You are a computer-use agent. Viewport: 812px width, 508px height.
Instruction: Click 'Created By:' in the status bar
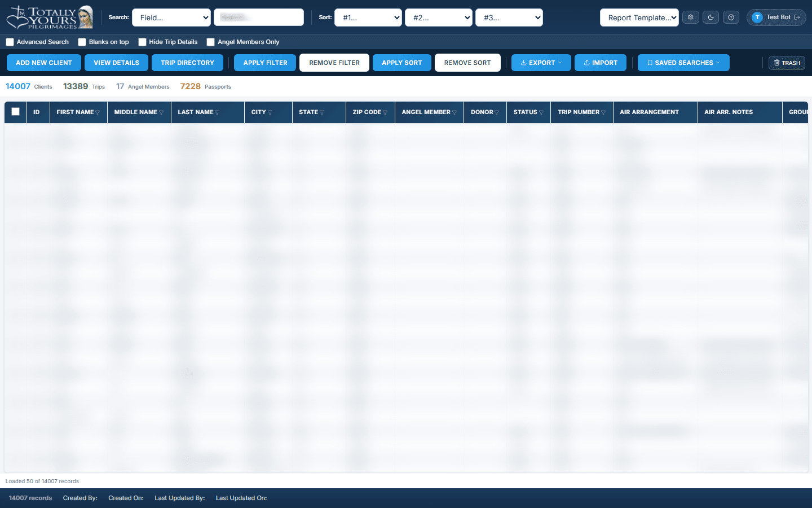pyautogui.click(x=80, y=498)
